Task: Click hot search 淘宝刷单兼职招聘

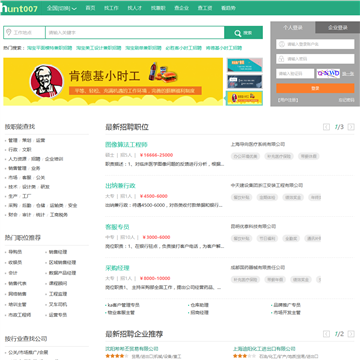Action: (x=143, y=48)
